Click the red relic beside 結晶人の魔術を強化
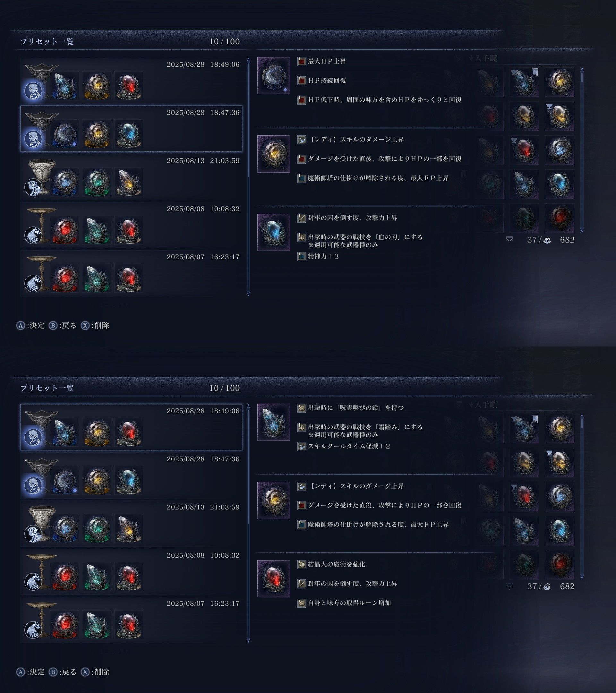This screenshot has width=616, height=693. (274, 578)
